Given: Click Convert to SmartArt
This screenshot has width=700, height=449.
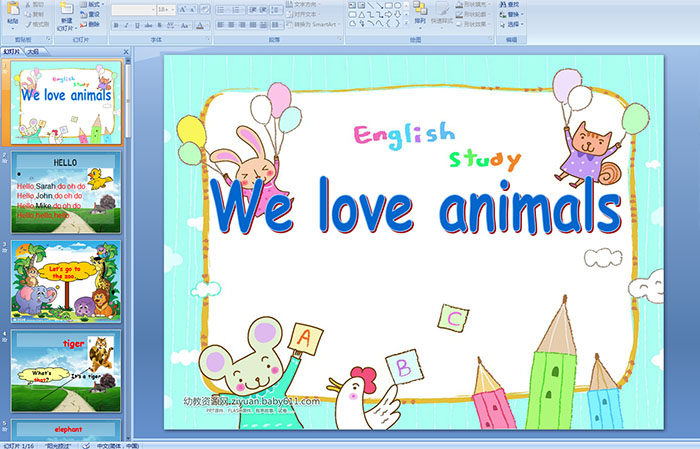Looking at the screenshot, I should tap(313, 24).
